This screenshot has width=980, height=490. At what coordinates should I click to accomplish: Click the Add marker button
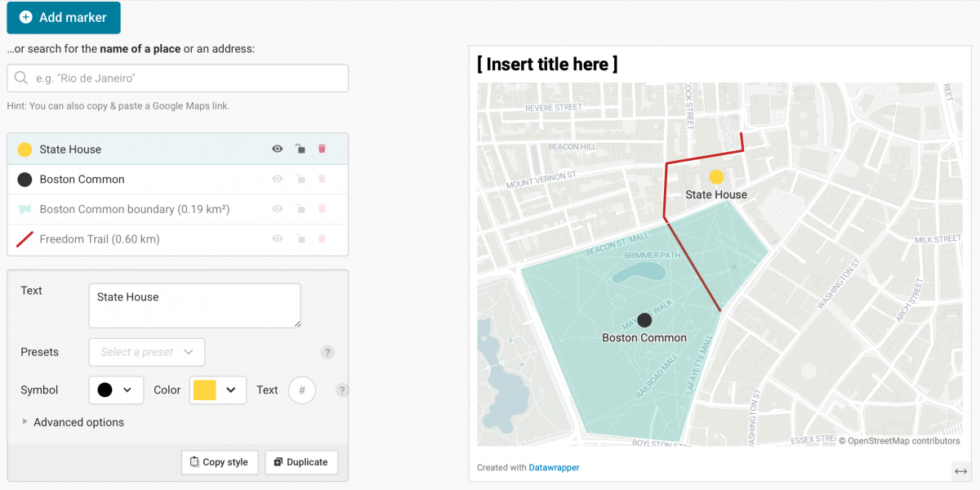64,17
